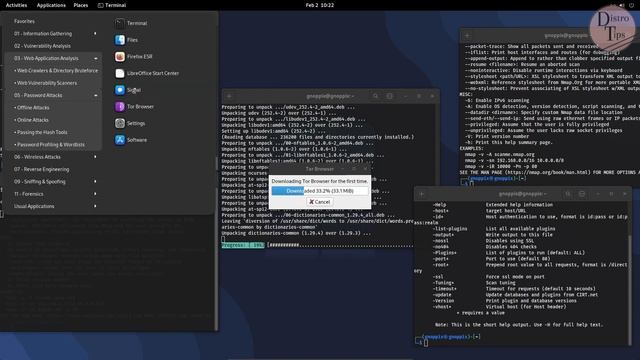Open hamburger menu in bottom-right terminal header
Viewport: 640px width, 360px height.
pyautogui.click(x=582, y=194)
